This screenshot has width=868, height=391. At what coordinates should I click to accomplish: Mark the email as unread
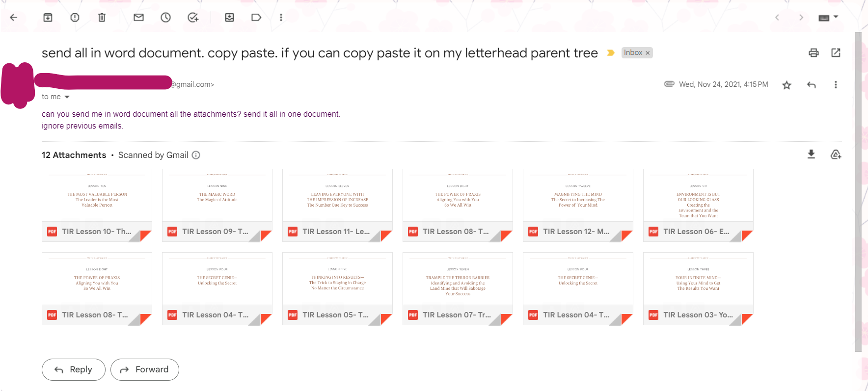(139, 18)
